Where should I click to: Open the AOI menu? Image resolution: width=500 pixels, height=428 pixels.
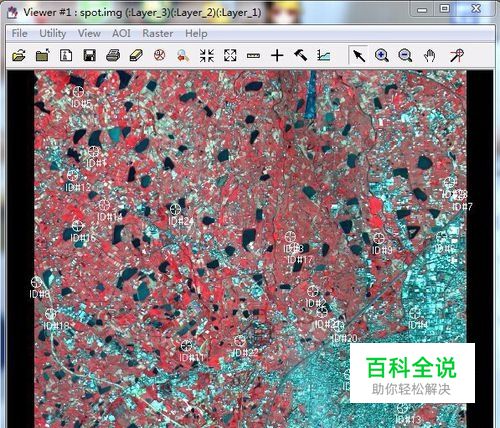121,33
